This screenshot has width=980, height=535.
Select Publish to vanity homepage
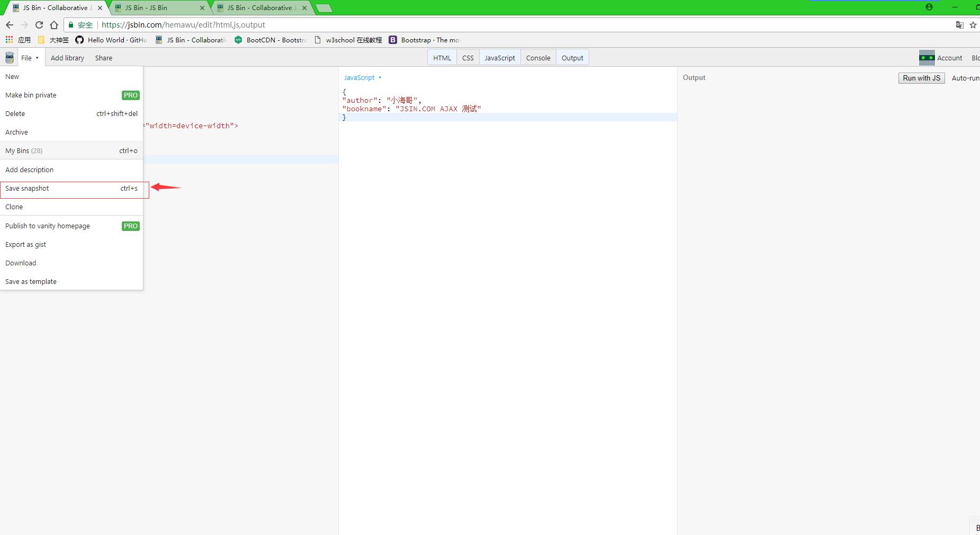tap(71, 226)
